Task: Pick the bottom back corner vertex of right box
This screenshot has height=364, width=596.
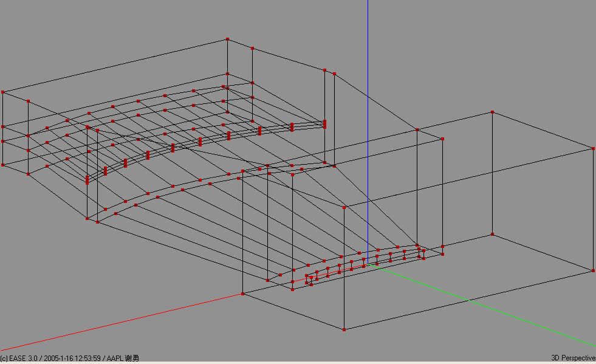Action: tap(492, 234)
